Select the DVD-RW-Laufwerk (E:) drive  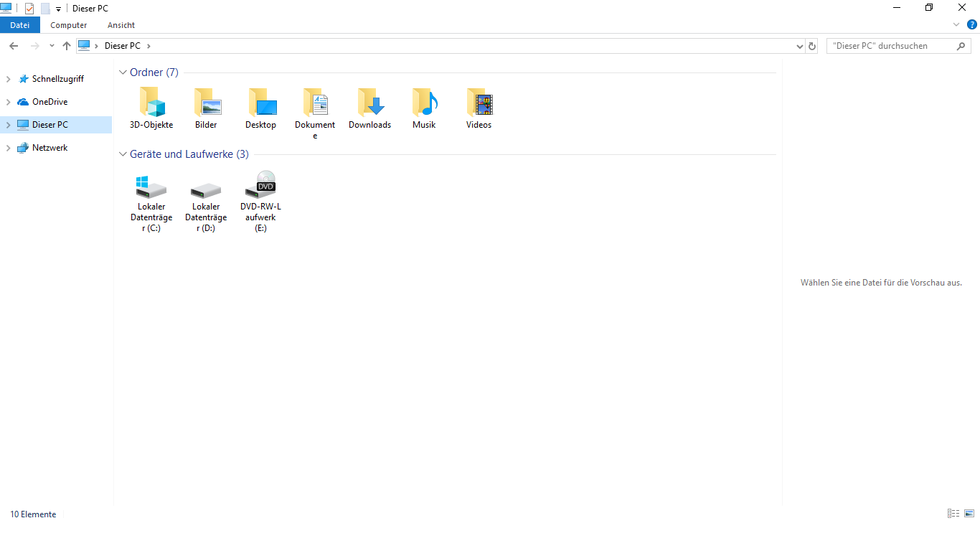click(x=260, y=202)
